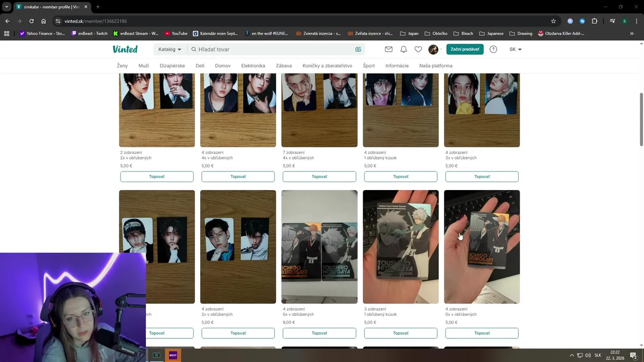Open the SK language dropdown
The image size is (644, 362).
click(x=515, y=49)
